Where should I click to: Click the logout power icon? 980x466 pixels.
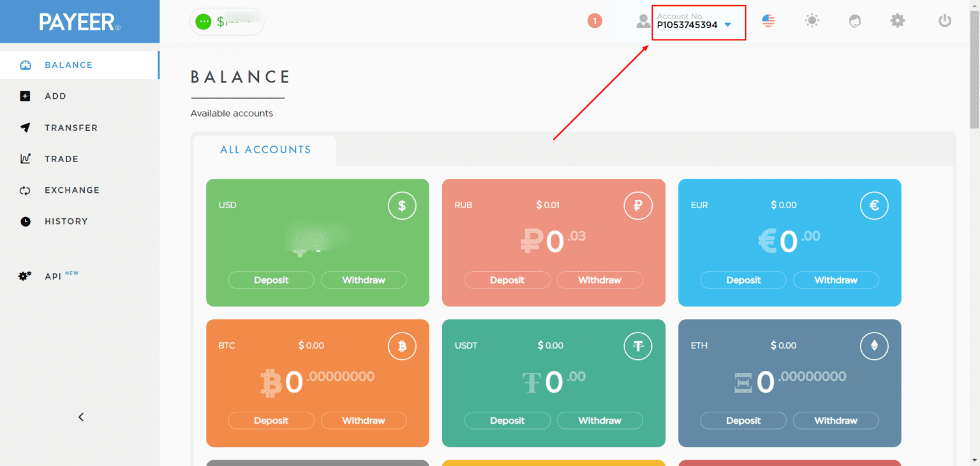pyautogui.click(x=944, y=20)
